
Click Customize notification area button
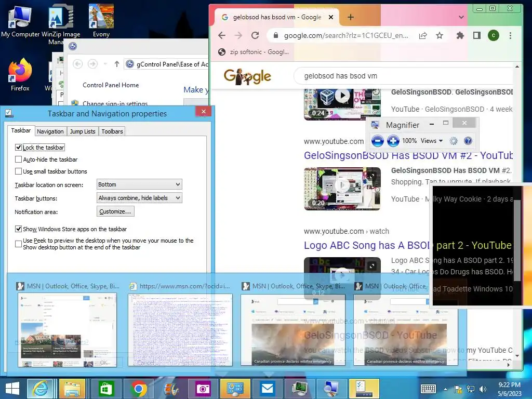coord(115,211)
